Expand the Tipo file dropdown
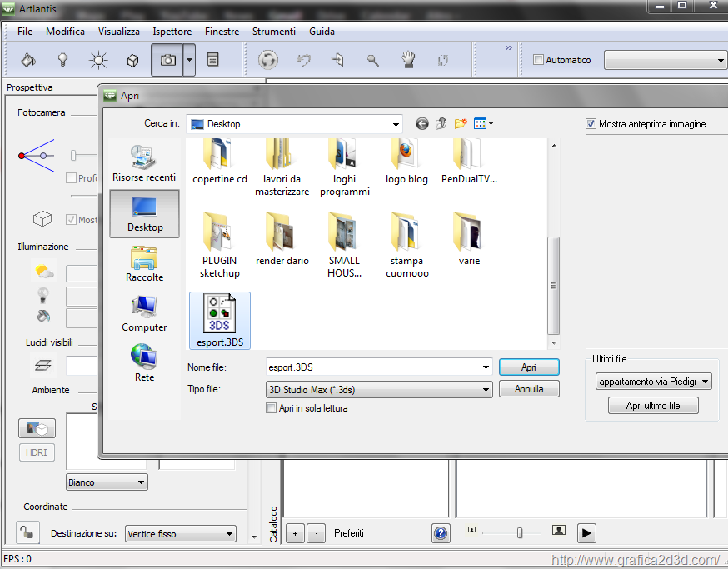The width and height of the screenshot is (728, 569). [x=486, y=389]
